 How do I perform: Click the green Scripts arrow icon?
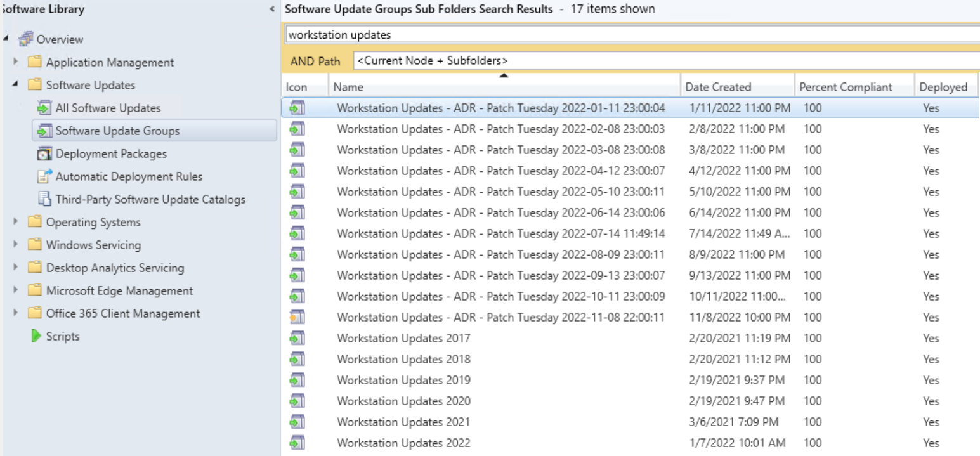[x=36, y=336]
